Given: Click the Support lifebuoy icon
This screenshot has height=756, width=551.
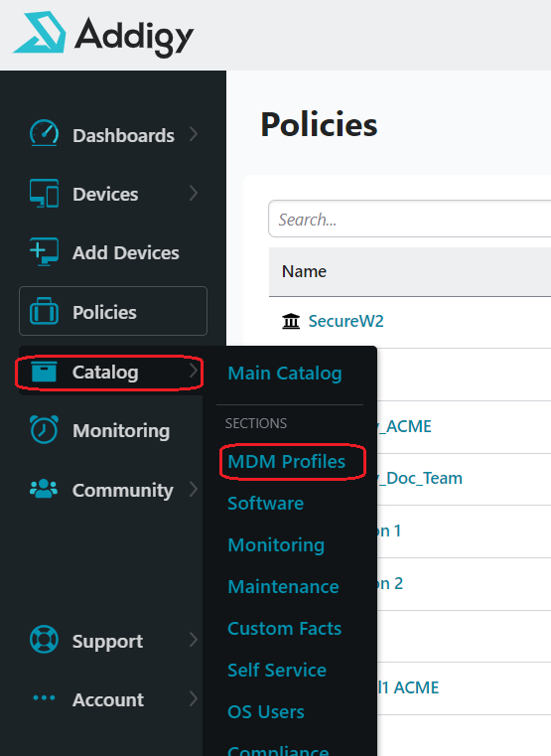Looking at the screenshot, I should click(44, 640).
